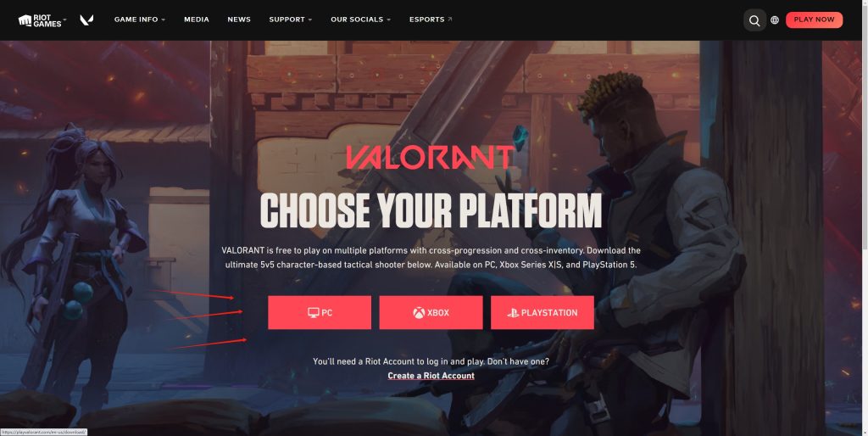This screenshot has width=868, height=436.
Task: Open the News menu item
Action: click(239, 20)
